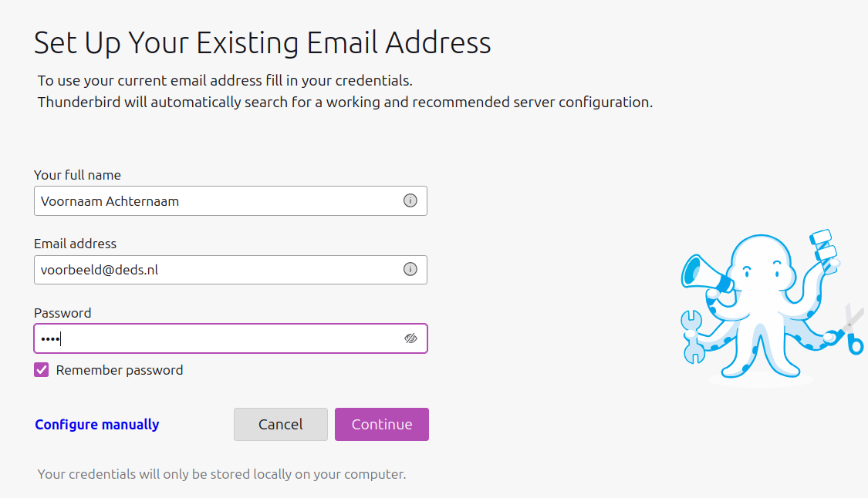Click the wrench held by the octopus
Viewport: 868px width, 498px height.
[691, 336]
